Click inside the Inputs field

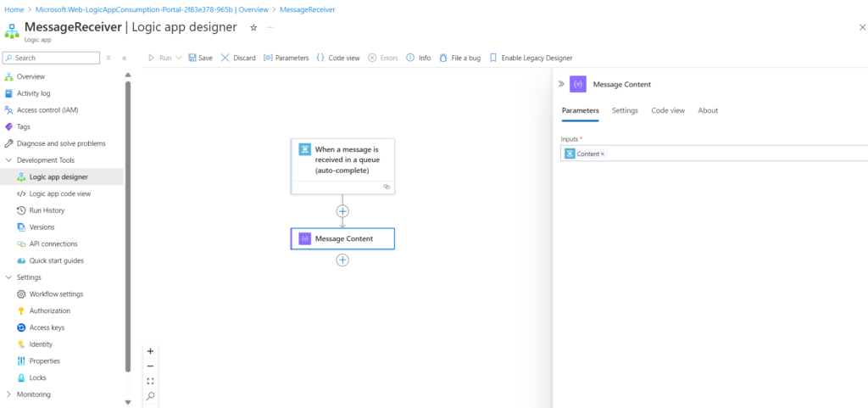point(714,154)
